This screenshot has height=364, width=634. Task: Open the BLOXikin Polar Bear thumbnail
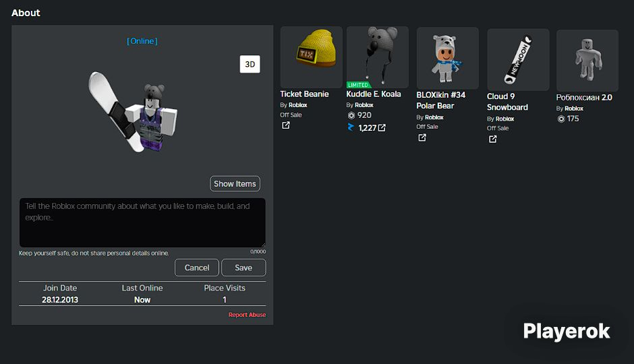448,58
